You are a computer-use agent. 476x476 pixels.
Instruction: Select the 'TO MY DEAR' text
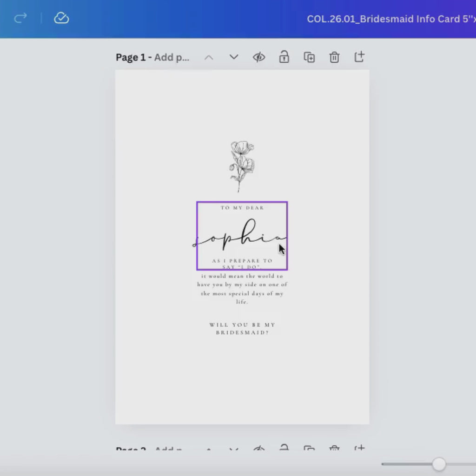point(242,208)
